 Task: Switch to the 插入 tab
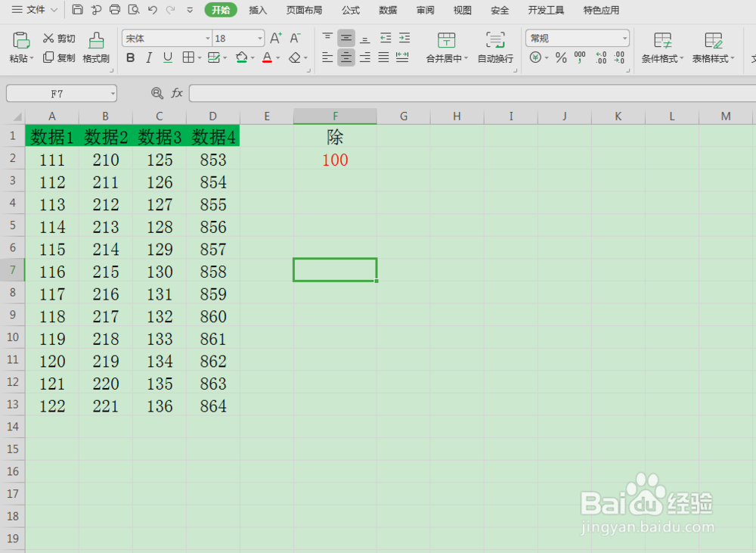258,10
